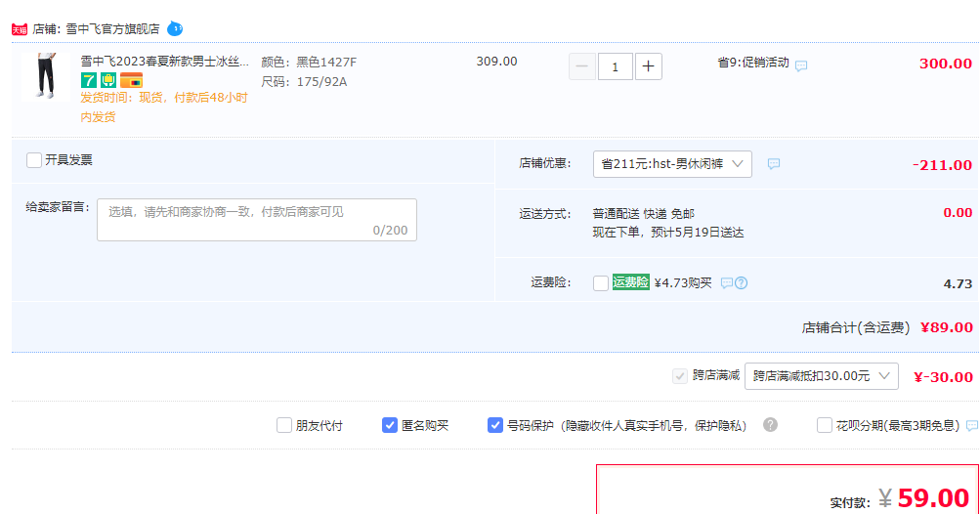Image resolution: width=980 pixels, height=514 pixels.
Task: Click the 给卖家留言 message text box
Action: tap(257, 220)
